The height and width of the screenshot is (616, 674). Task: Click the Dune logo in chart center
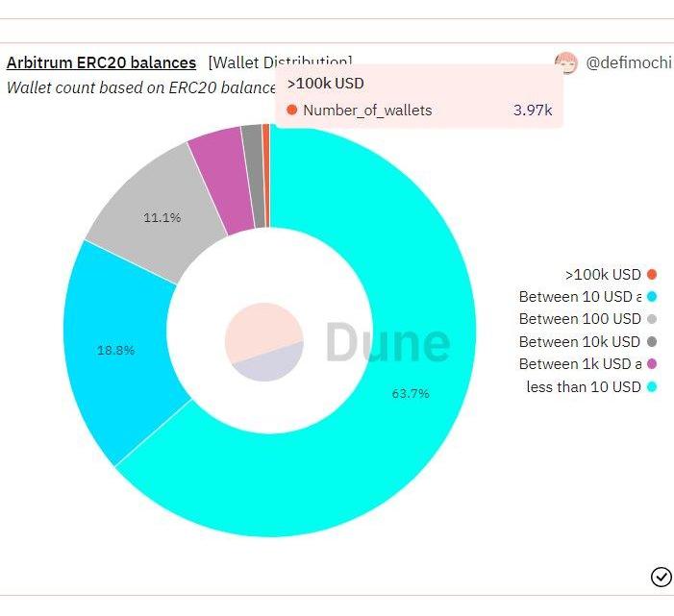264,342
